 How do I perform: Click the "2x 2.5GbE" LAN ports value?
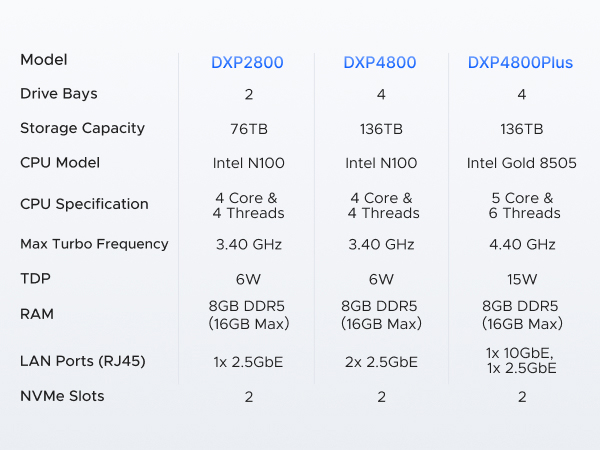coord(381,361)
